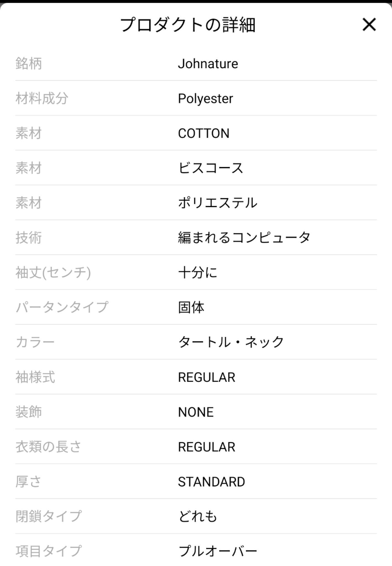The height and width of the screenshot is (566, 392).
Task: Select the 固体 pattern value
Action: tap(191, 307)
